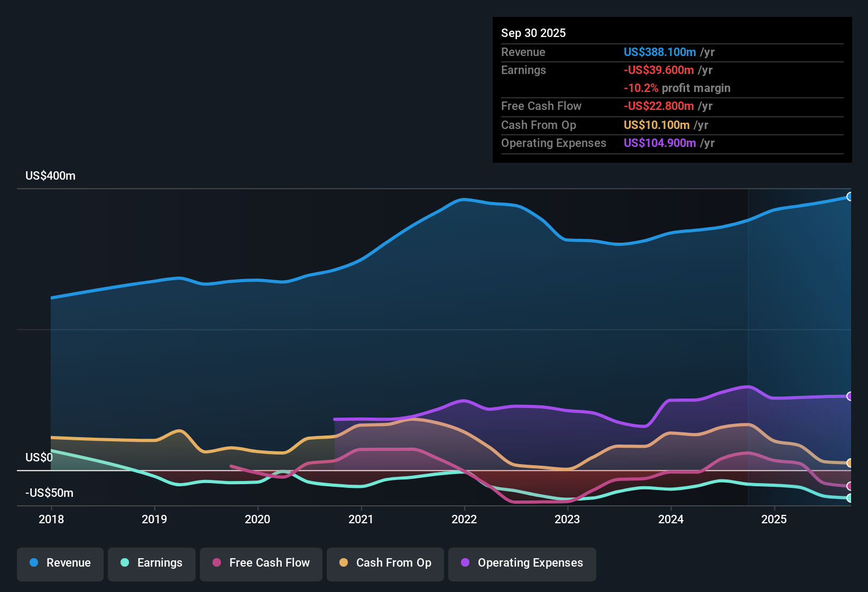Click the US$400m gridline label

[x=50, y=175]
